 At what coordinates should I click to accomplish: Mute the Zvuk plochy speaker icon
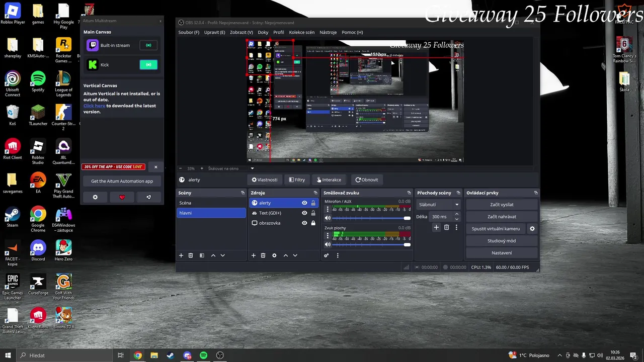pyautogui.click(x=328, y=244)
